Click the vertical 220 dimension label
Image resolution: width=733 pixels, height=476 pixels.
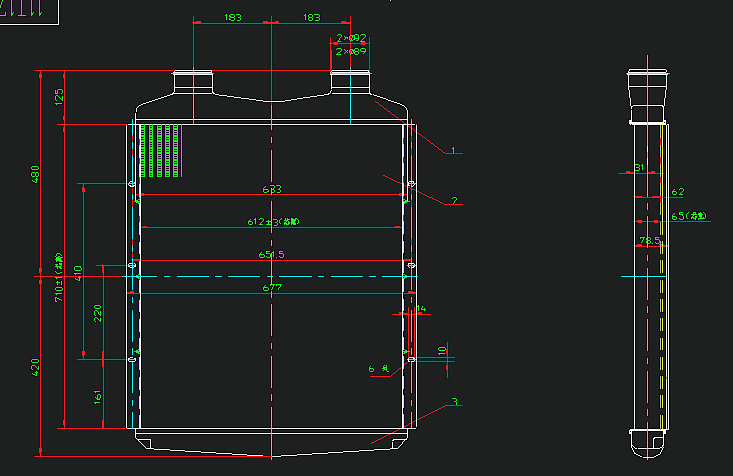[x=98, y=313]
